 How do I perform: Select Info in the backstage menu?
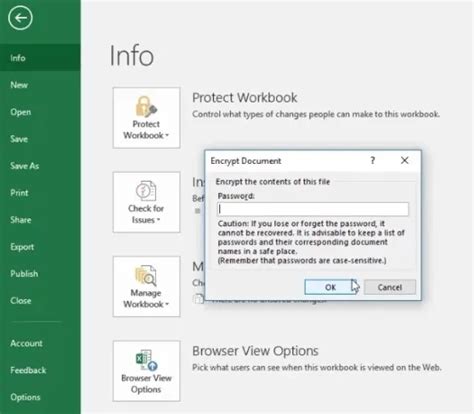click(40, 58)
